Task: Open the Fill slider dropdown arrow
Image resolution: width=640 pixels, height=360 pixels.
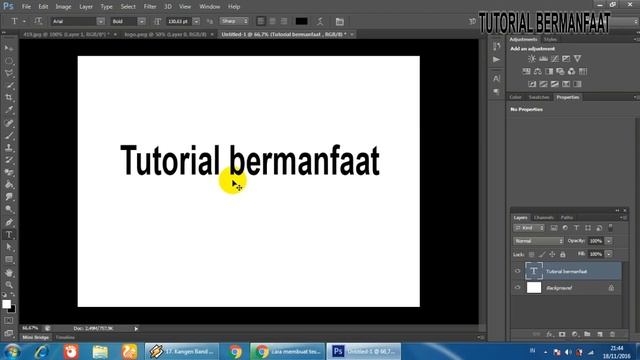Action: [x=609, y=254]
